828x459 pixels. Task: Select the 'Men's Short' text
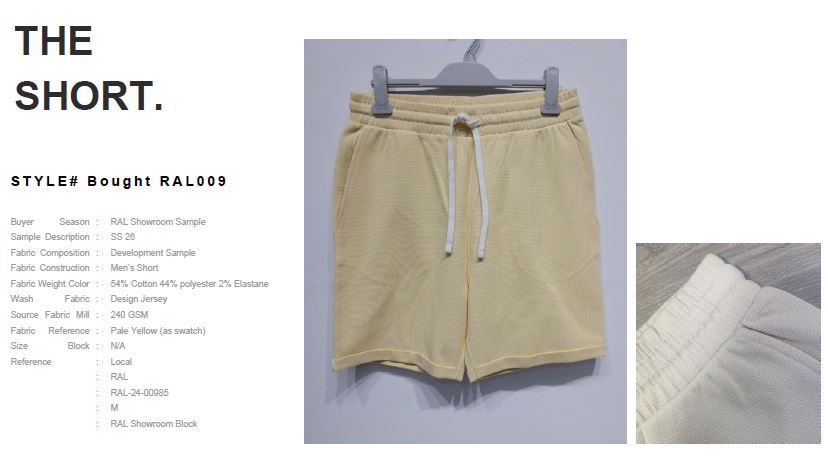tap(134, 268)
